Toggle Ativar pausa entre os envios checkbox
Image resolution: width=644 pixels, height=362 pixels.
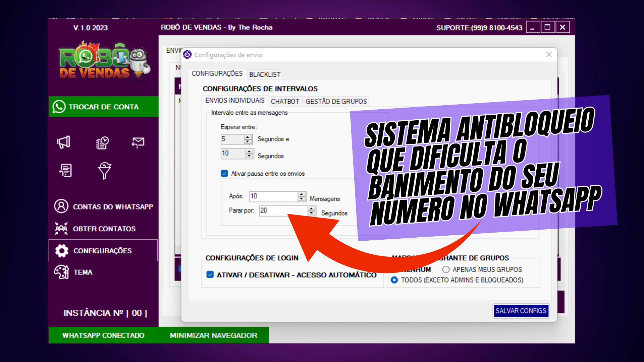pos(224,173)
